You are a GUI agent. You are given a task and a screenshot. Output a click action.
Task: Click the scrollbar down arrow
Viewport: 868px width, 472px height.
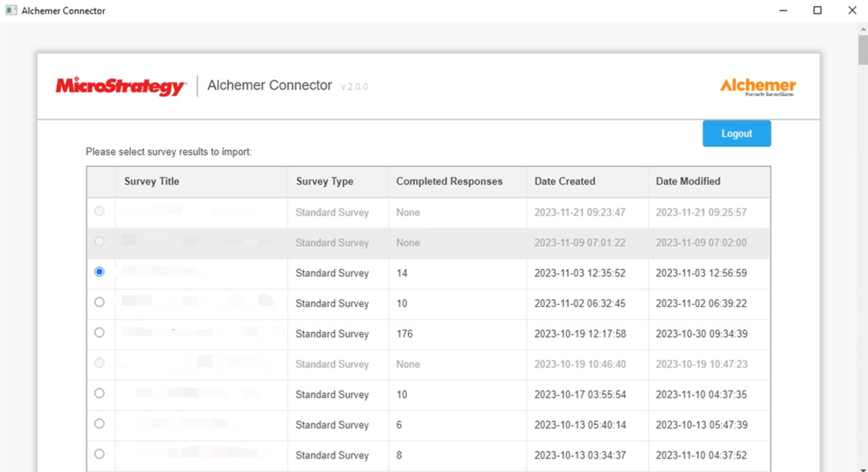(863, 466)
